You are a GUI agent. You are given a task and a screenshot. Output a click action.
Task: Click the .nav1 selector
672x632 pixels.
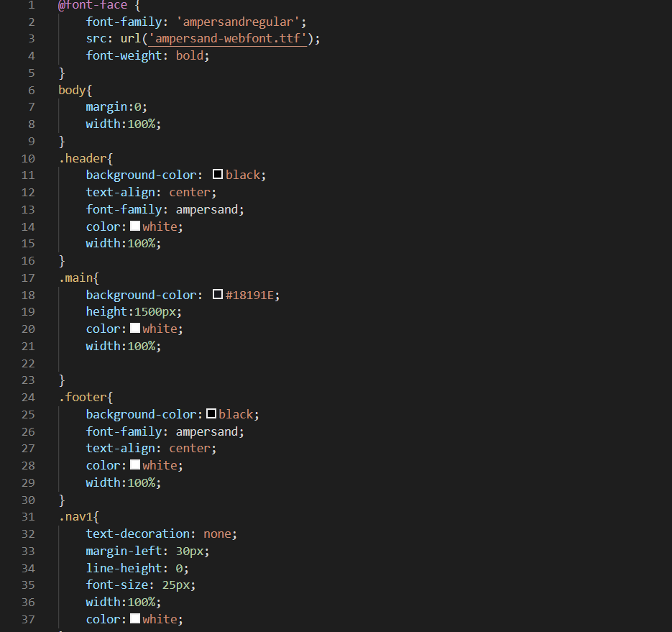pos(76,517)
